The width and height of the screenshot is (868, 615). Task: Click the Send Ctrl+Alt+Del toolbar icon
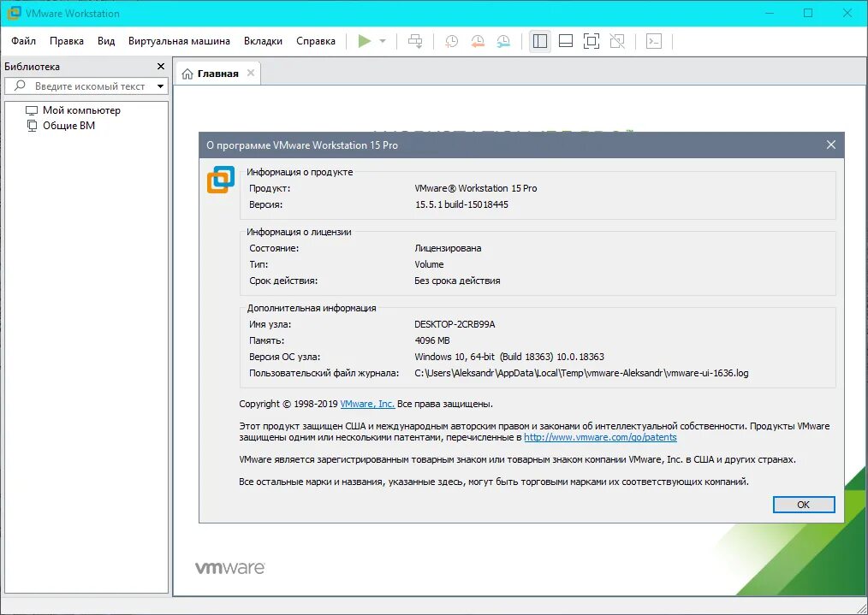414,41
